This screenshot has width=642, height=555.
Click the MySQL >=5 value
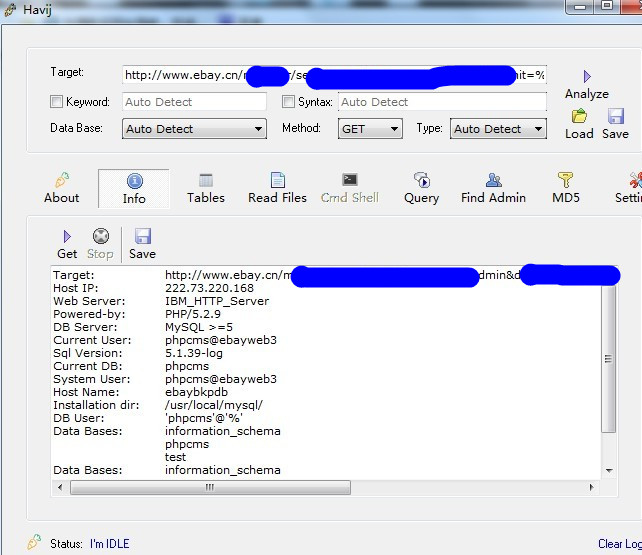199,327
